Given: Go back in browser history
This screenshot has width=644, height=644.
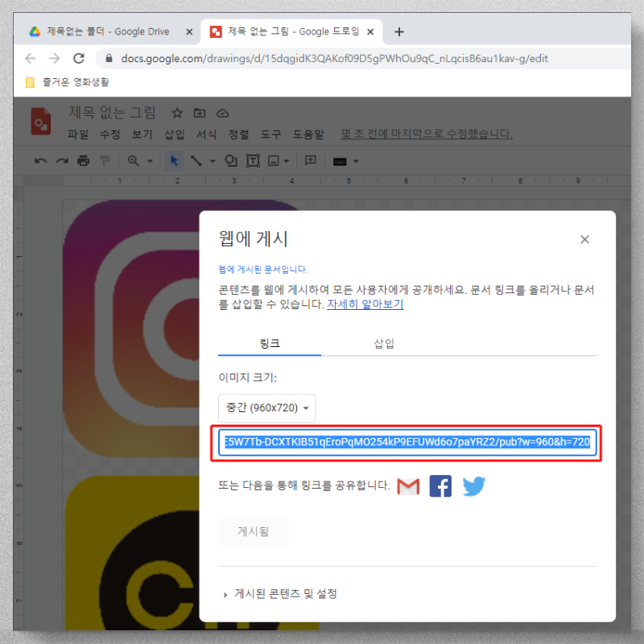Looking at the screenshot, I should click(x=31, y=58).
